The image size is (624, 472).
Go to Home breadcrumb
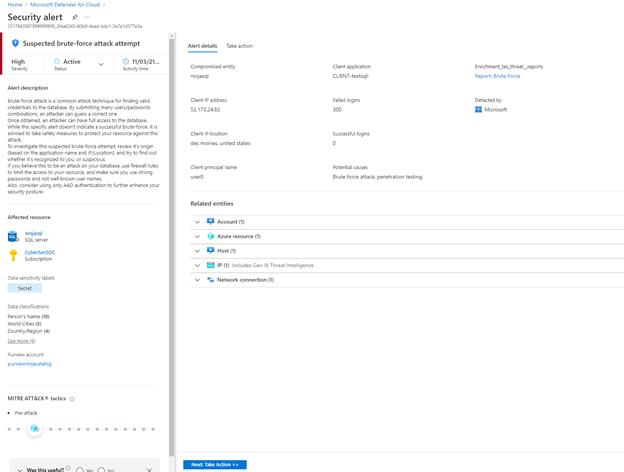point(15,5)
